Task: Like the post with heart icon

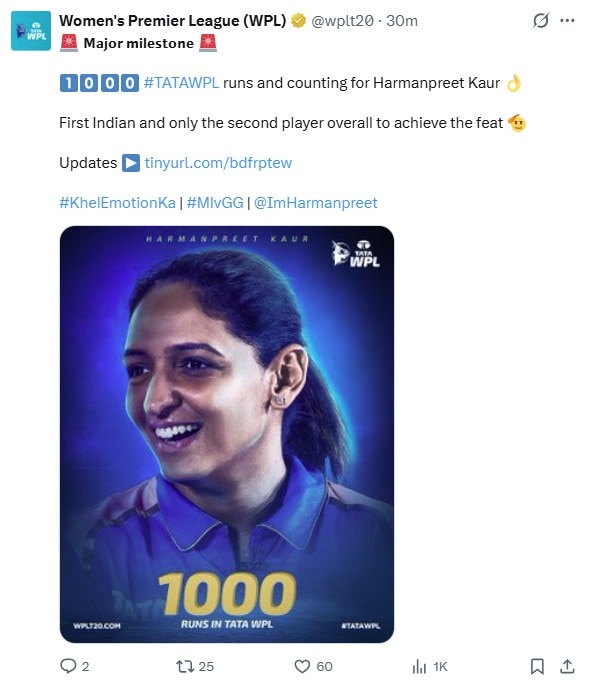Action: coord(302,666)
